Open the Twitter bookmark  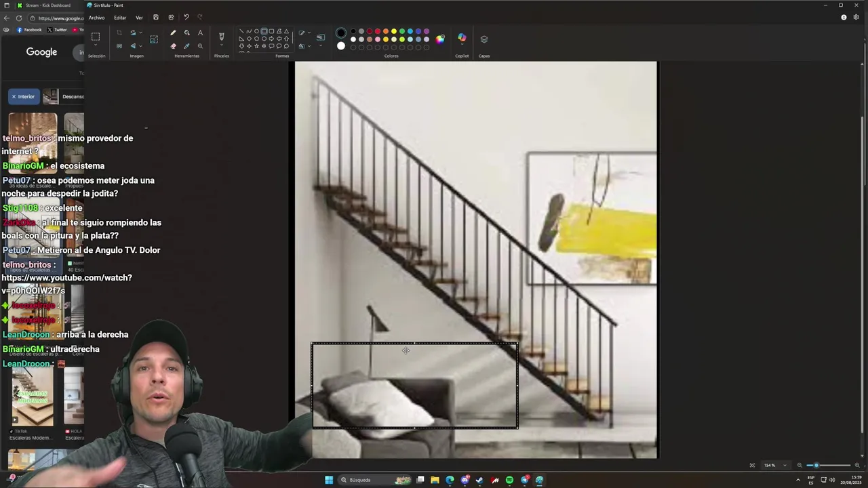click(58, 30)
